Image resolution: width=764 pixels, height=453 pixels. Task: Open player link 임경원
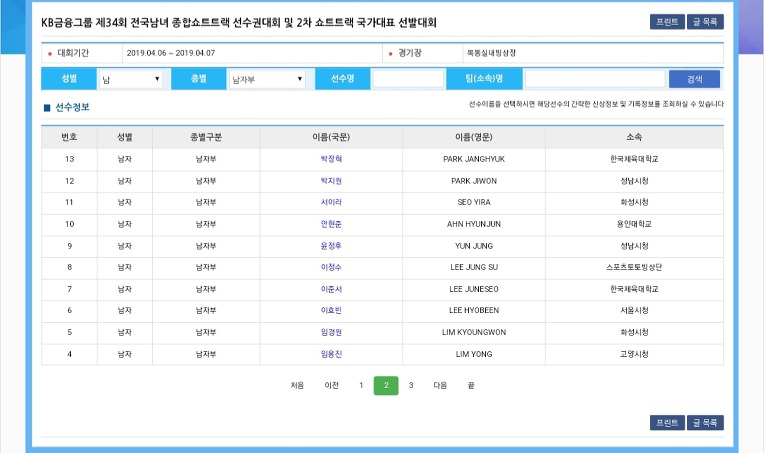point(331,332)
